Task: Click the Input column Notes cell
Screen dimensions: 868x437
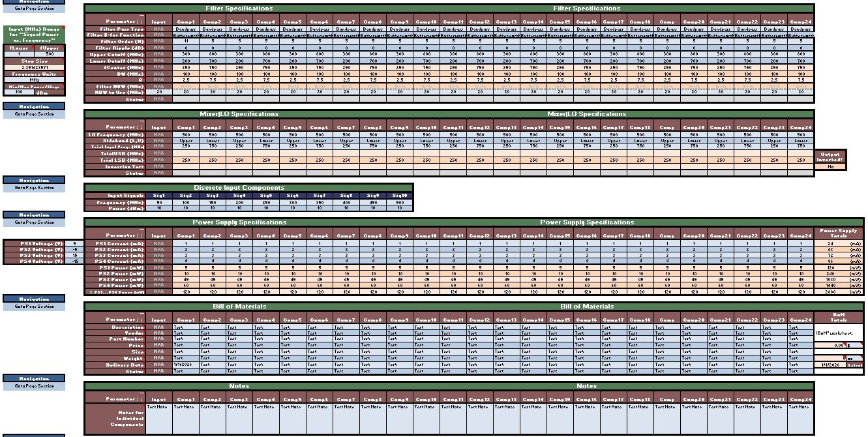Action: click(159, 417)
